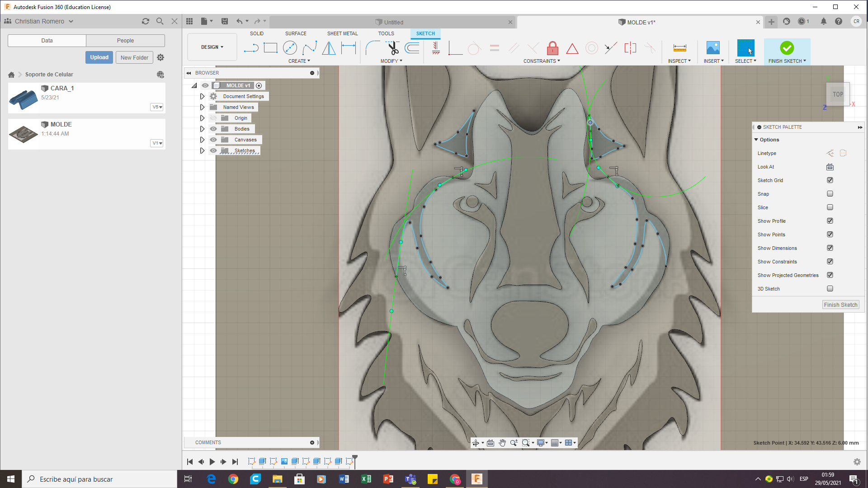868x488 pixels.
Task: Switch to the SOLID tab
Action: (x=257, y=33)
